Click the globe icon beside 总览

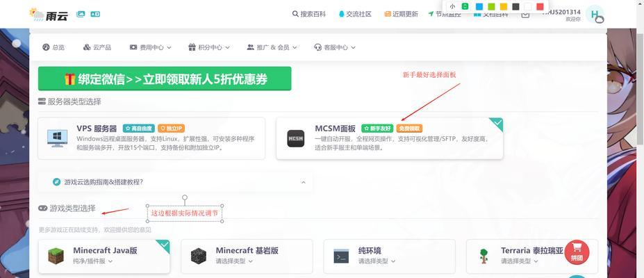(46, 47)
